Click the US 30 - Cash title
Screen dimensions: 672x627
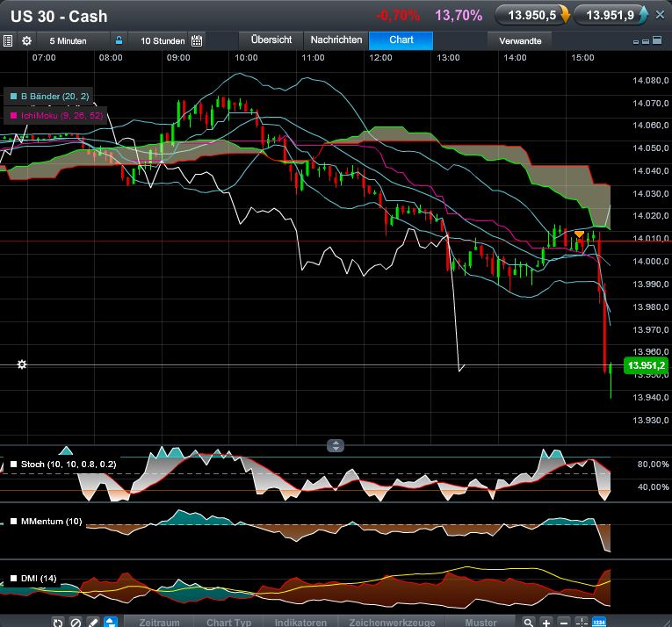(59, 17)
